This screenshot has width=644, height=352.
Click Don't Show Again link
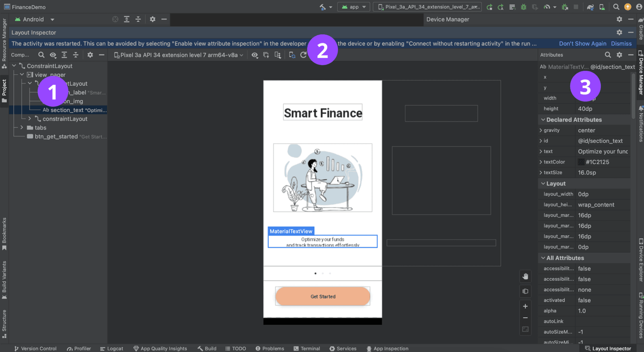click(582, 43)
